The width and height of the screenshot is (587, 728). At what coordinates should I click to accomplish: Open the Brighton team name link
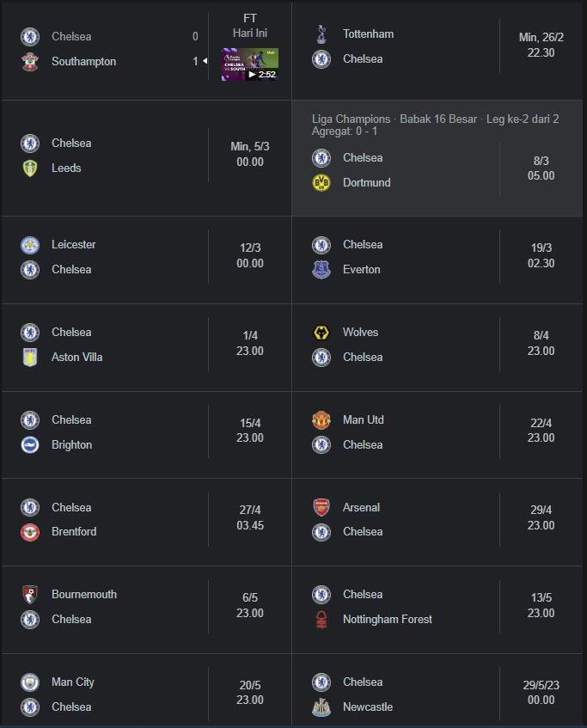71,445
